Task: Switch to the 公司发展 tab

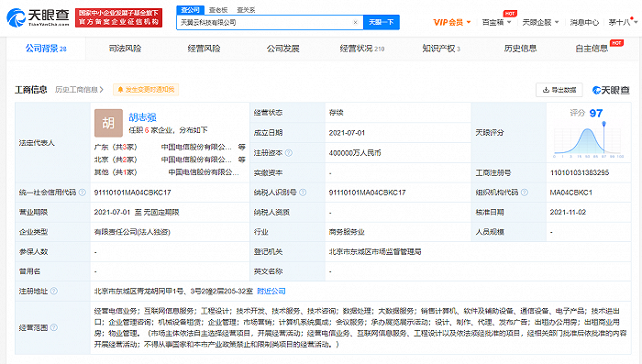Action: point(282,49)
